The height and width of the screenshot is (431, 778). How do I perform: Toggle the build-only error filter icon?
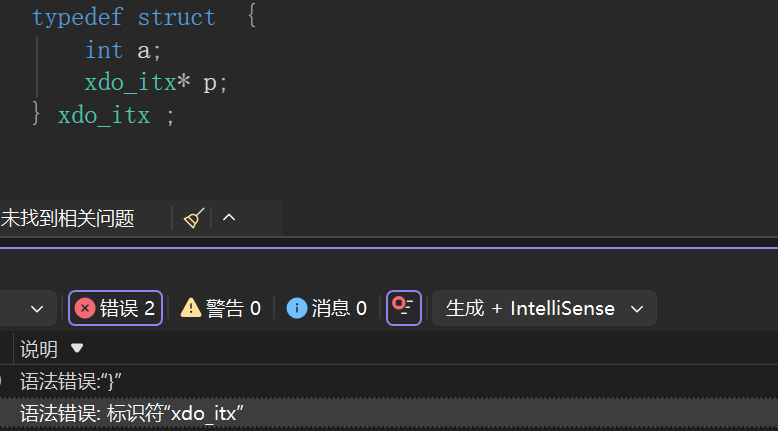pos(404,308)
